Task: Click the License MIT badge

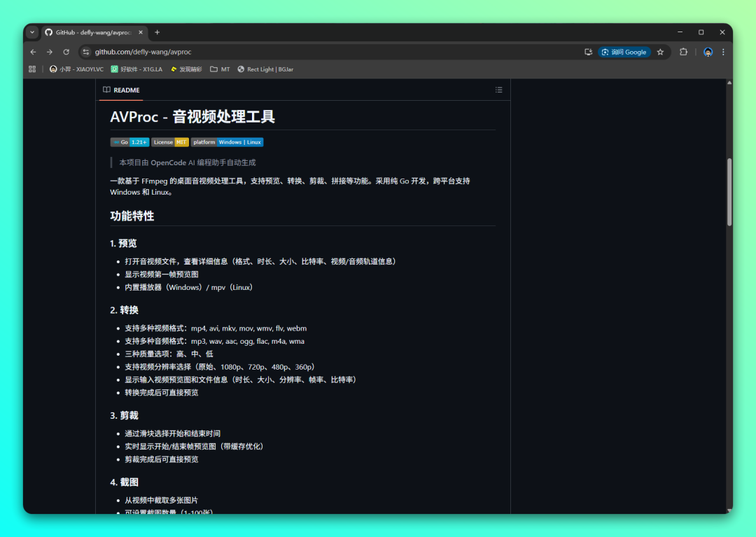Action: point(171,142)
